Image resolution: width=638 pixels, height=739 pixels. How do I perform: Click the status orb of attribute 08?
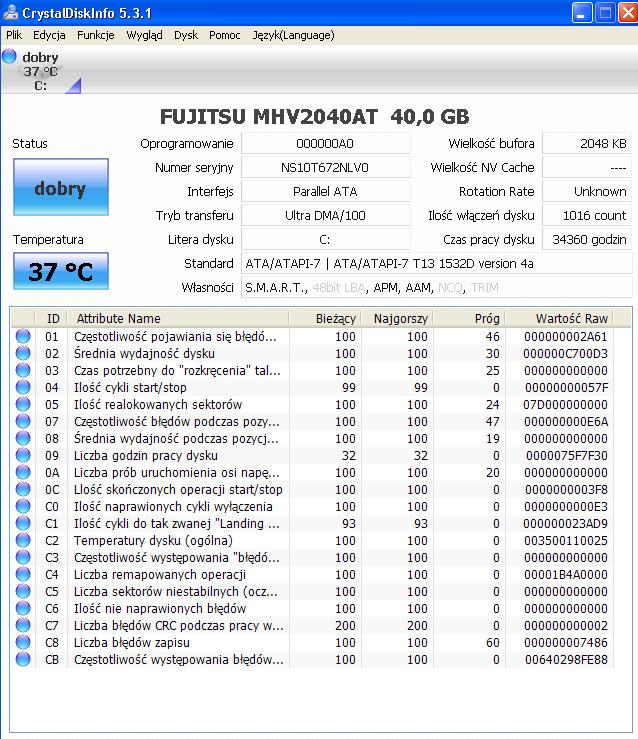point(23,438)
